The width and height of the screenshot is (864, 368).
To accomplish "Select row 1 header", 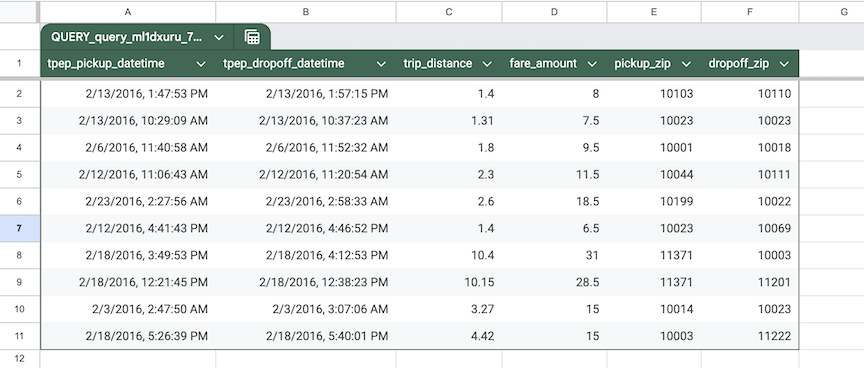I will [x=19, y=63].
